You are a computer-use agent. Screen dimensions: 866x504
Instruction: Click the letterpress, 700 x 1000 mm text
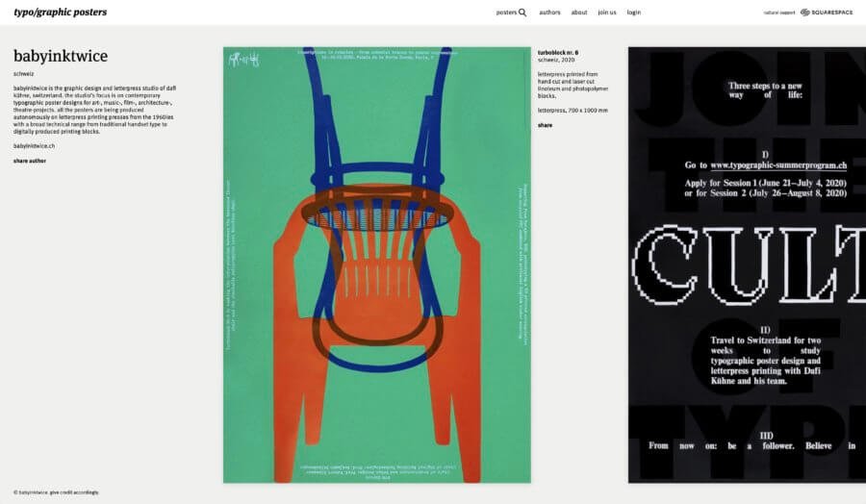(x=573, y=111)
